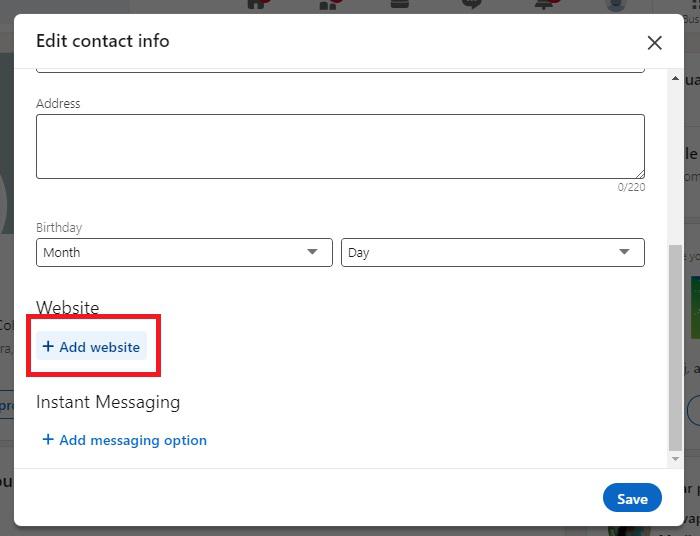The height and width of the screenshot is (536, 700).
Task: Click the dialog scrollbar down arrow
Action: [x=676, y=458]
